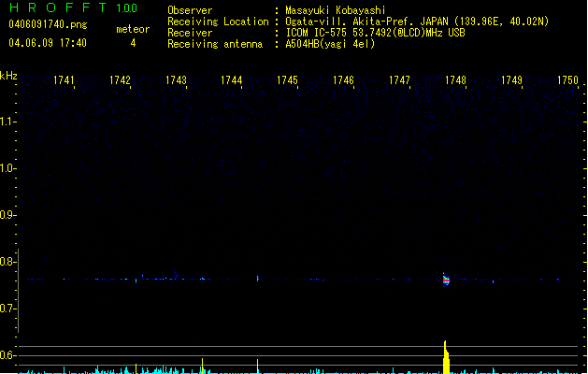The image size is (588, 374).
Task: Click the 0.8 kHz axis label
Action: [x=7, y=262]
